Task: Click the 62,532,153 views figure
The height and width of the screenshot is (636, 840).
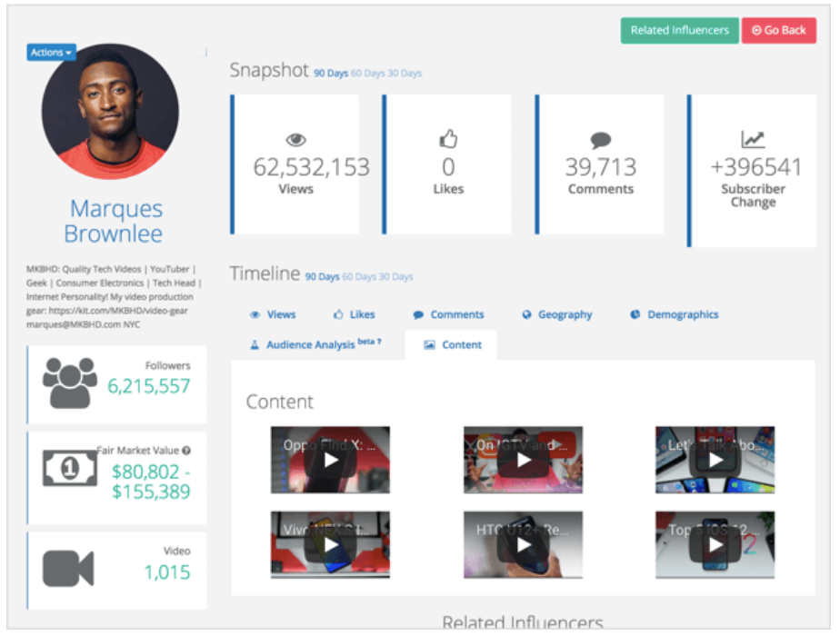Action: point(311,167)
